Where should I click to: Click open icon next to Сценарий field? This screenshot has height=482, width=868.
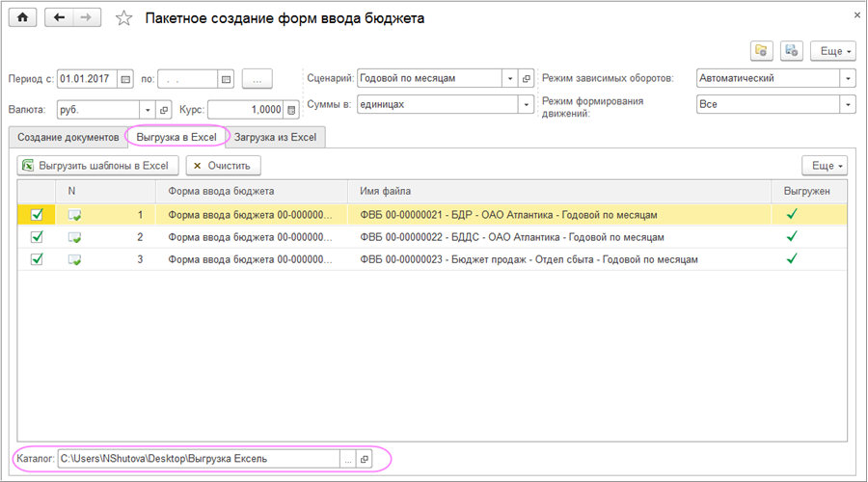pyautogui.click(x=526, y=79)
